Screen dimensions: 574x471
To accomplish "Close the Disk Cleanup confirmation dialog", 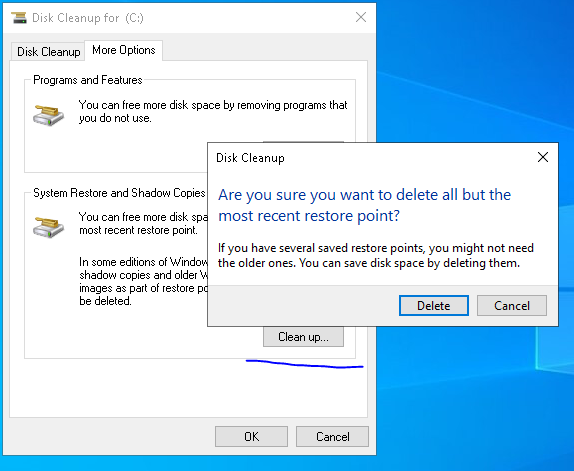I will point(543,157).
